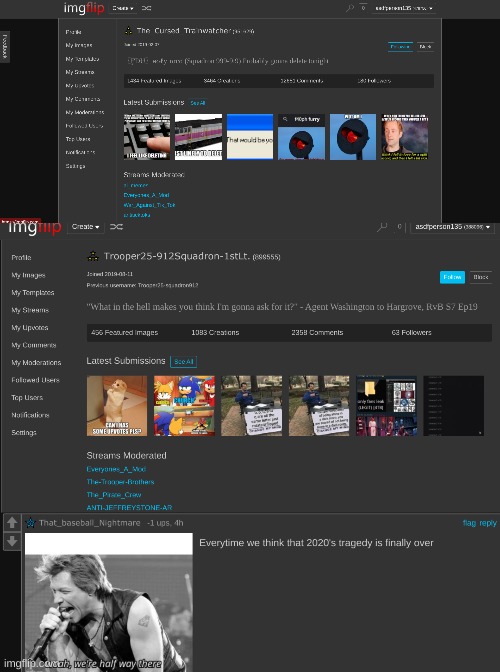
Task: Open See All latest submissions for Trooper25
Action: pyautogui.click(x=183, y=362)
